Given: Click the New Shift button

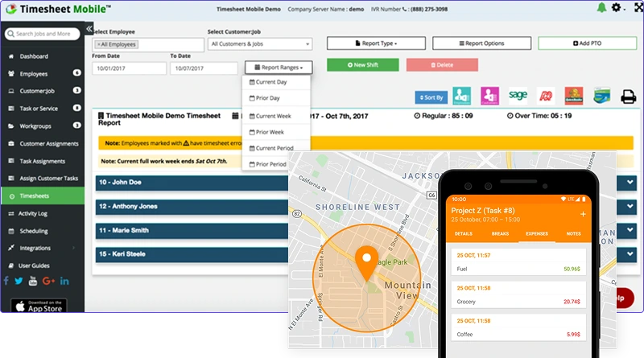Looking at the screenshot, I should coord(363,65).
